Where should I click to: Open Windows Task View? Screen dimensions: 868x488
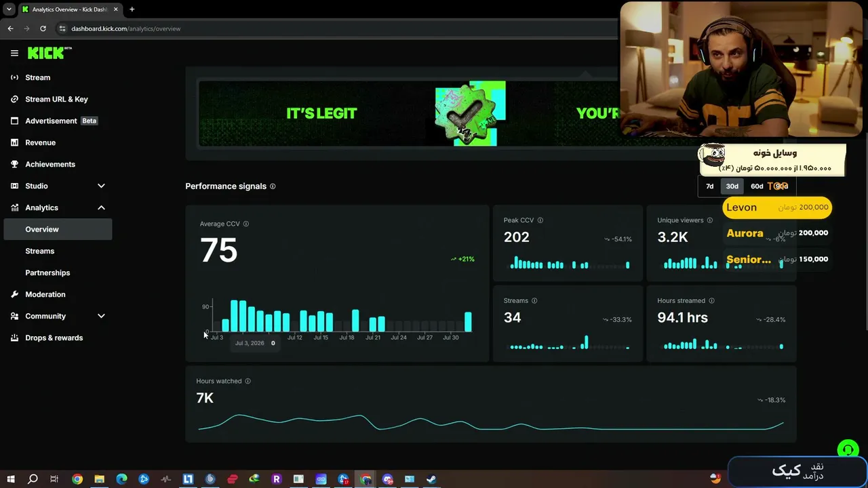pos(54,479)
